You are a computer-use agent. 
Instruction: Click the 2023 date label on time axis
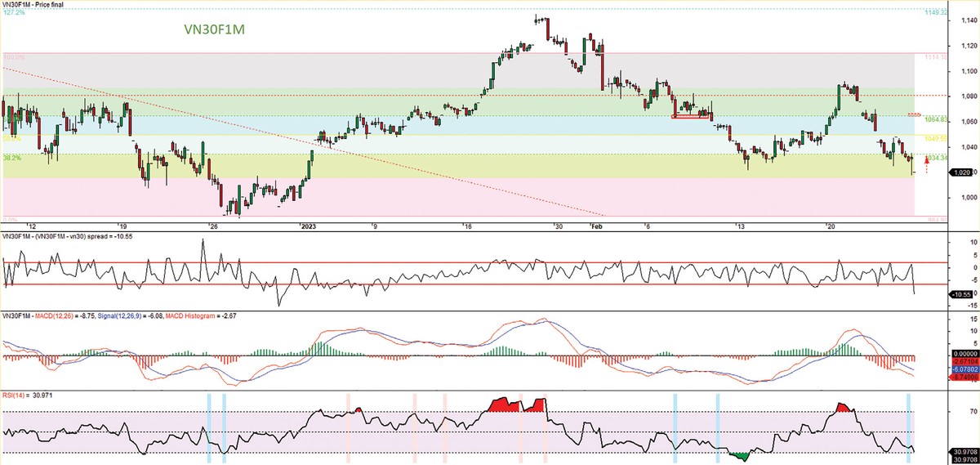(x=307, y=226)
